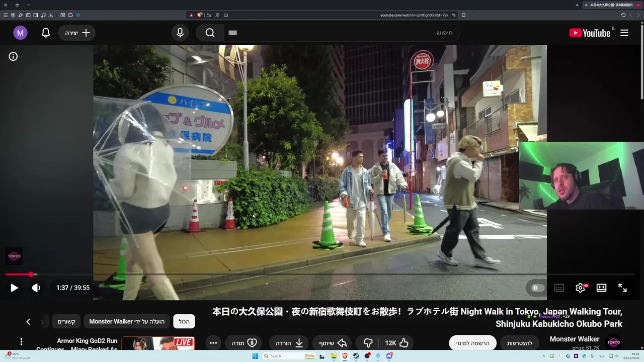Screen dimensions: 644x362
Task: Open a new browser tab
Action: pyautogui.click(x=577, y=5)
